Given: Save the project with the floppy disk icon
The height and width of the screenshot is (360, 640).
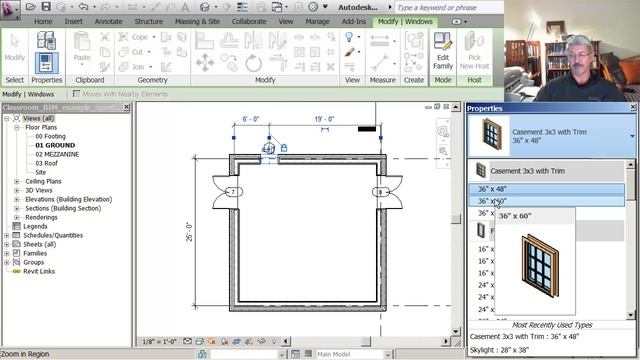Looking at the screenshot, I should 46,7.
